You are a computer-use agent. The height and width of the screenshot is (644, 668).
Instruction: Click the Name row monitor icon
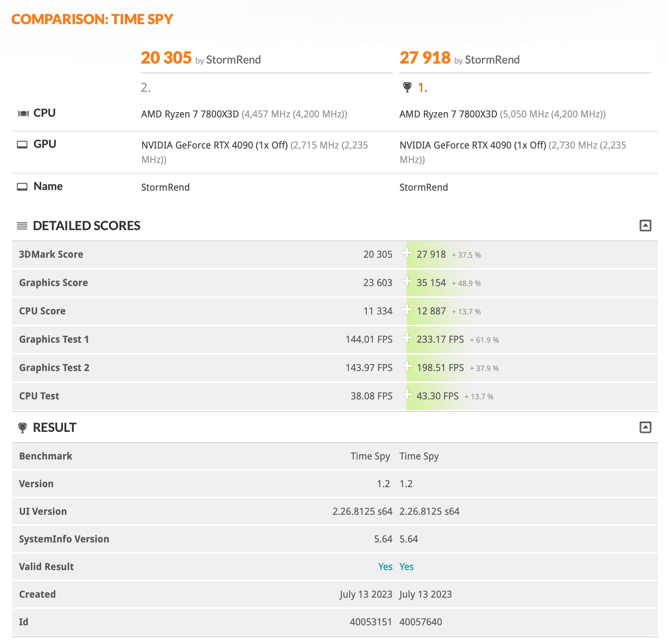[x=22, y=187]
